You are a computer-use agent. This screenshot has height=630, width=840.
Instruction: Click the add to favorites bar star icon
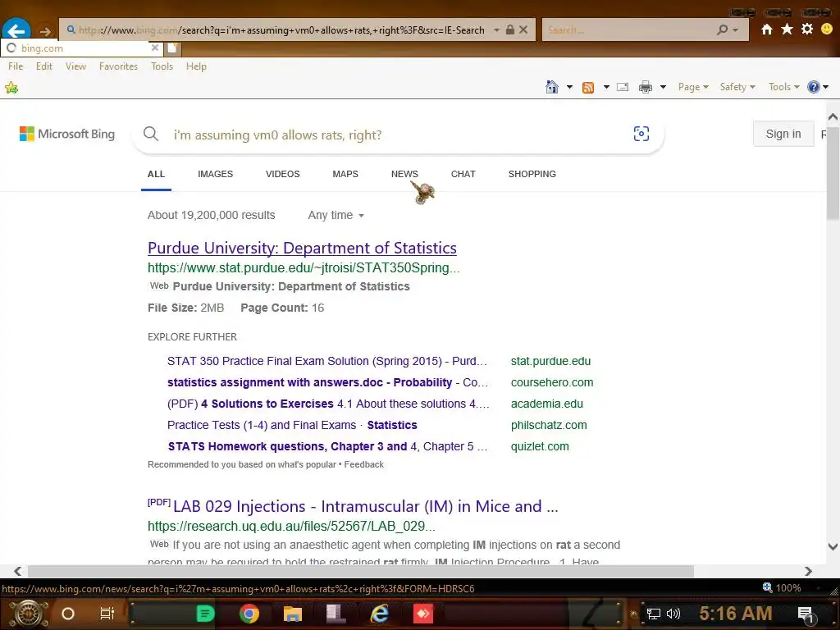(x=11, y=87)
